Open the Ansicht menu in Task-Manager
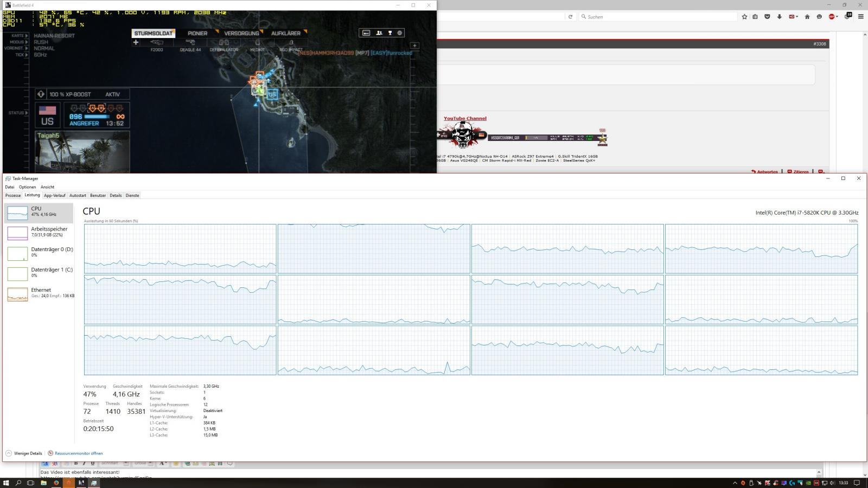 (47, 187)
